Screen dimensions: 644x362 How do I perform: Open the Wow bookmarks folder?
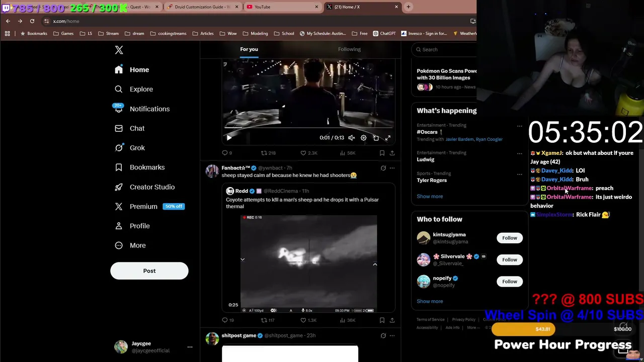pyautogui.click(x=228, y=34)
